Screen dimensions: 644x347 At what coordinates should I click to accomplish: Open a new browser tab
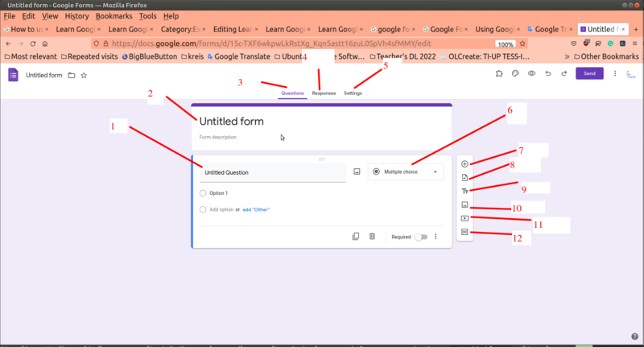coord(636,29)
